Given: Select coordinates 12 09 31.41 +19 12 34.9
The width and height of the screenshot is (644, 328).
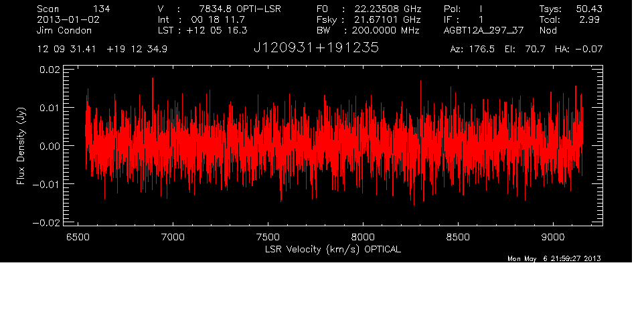Looking at the screenshot, I should 102,50.
